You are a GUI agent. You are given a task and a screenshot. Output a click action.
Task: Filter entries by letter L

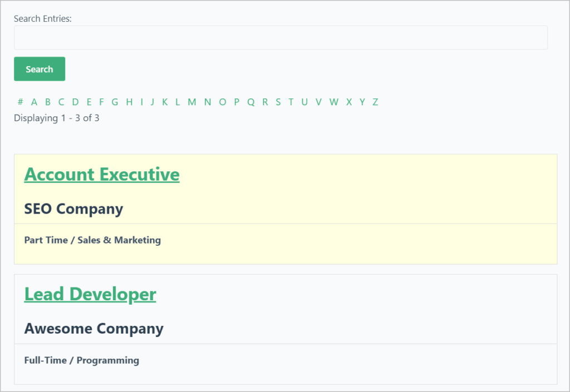coord(178,102)
